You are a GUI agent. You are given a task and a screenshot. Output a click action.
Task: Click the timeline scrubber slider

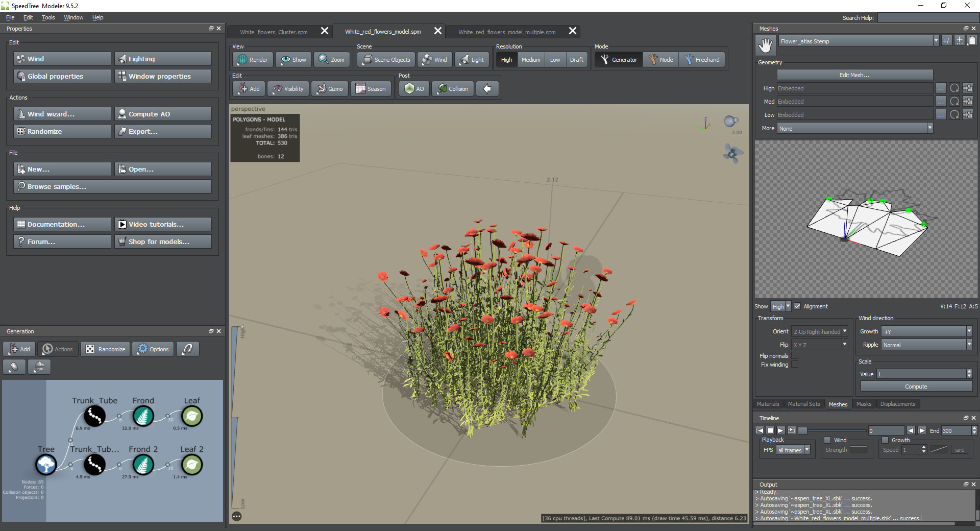pos(803,430)
